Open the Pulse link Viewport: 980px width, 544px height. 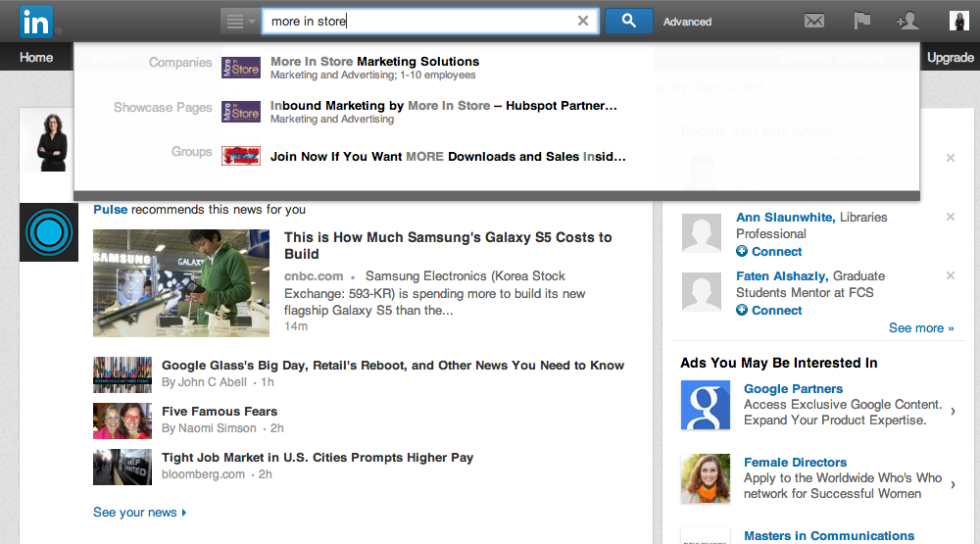[x=110, y=210]
